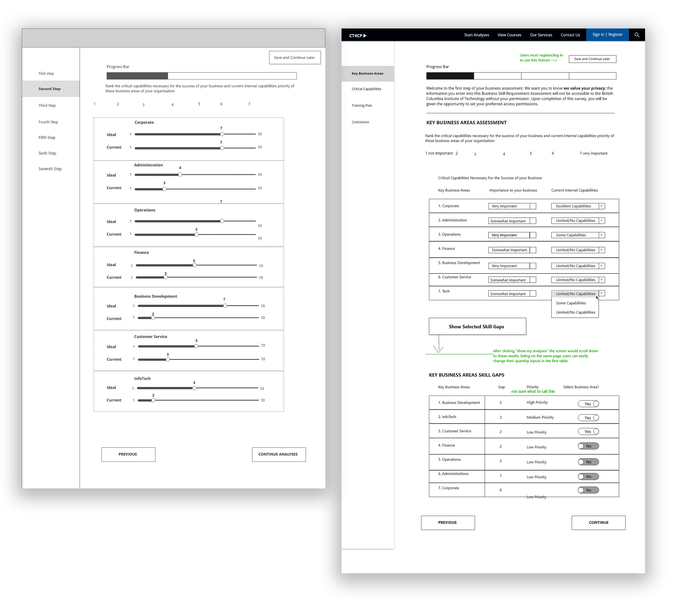Click the Sign in link
The height and width of the screenshot is (616, 683).
[598, 34]
